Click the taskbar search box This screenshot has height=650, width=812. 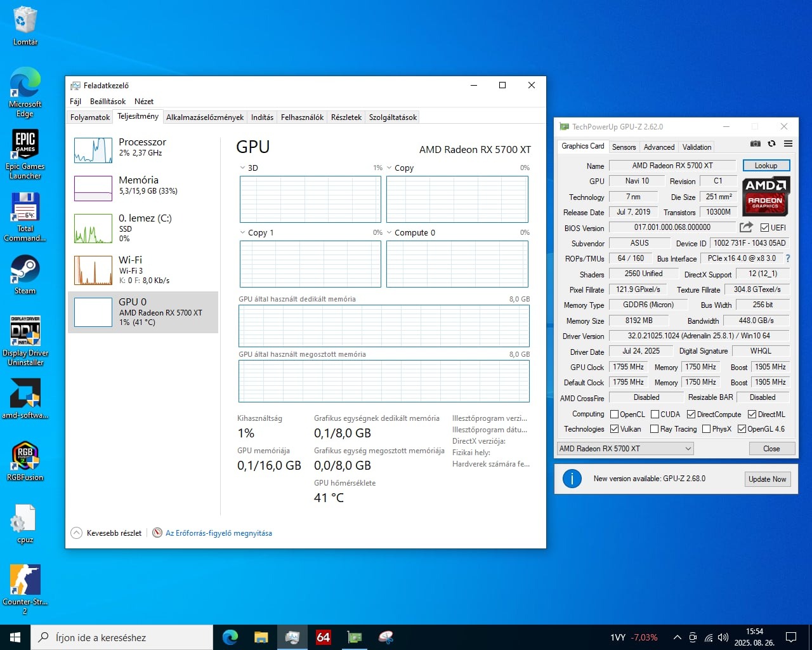(x=122, y=637)
